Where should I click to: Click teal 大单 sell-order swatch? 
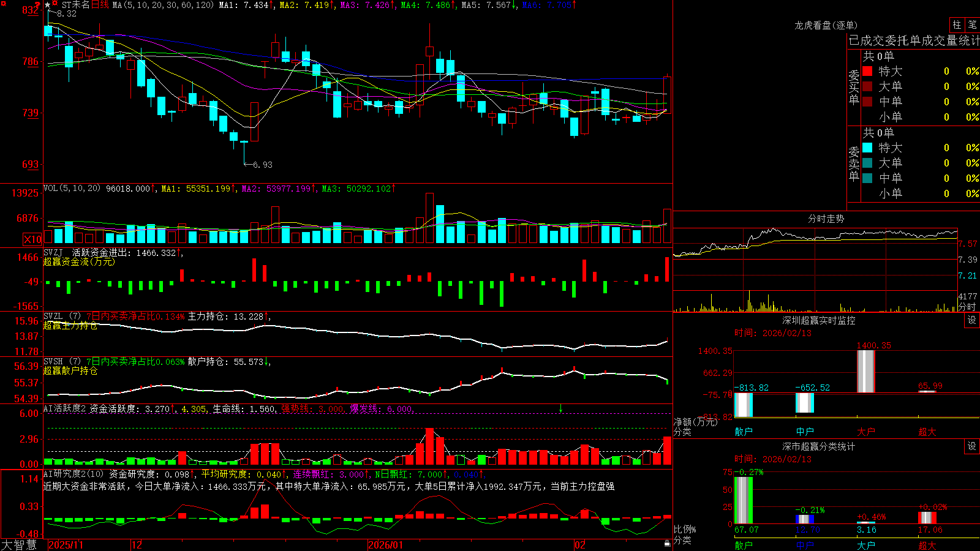click(x=867, y=163)
